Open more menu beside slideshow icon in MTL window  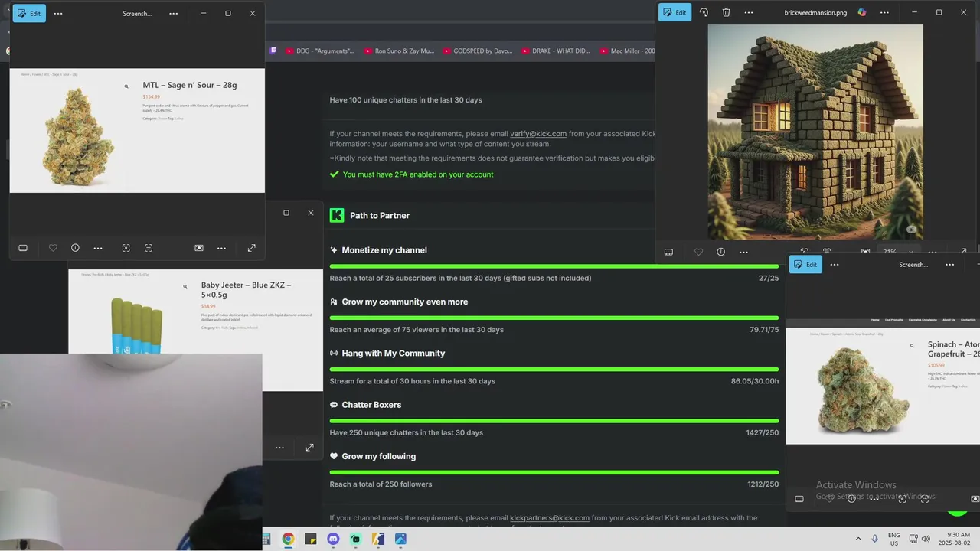point(221,248)
